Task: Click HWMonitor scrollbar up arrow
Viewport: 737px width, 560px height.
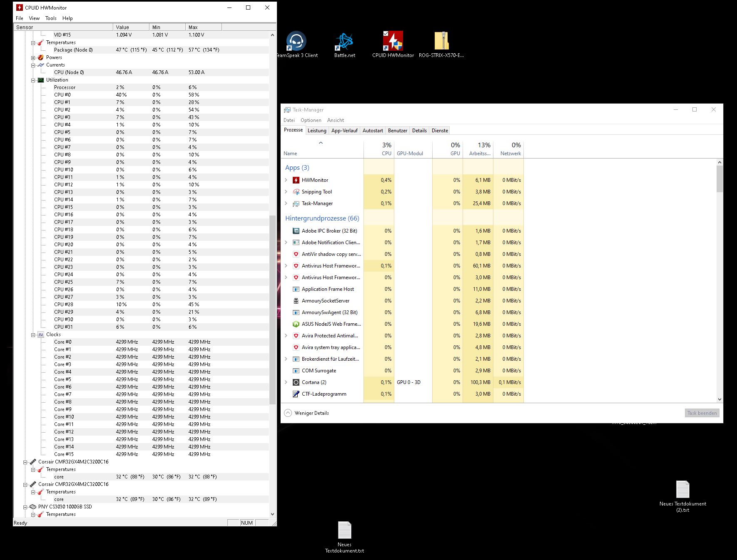Action: pyautogui.click(x=273, y=35)
